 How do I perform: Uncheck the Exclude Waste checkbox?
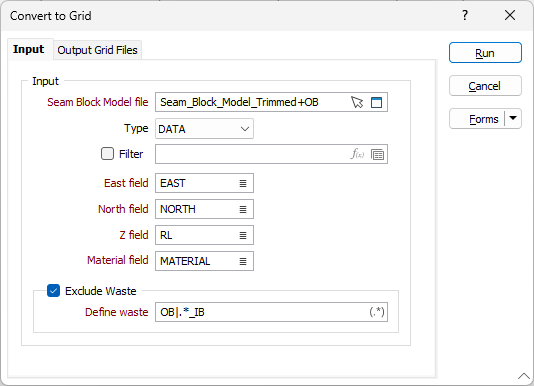pos(53,291)
